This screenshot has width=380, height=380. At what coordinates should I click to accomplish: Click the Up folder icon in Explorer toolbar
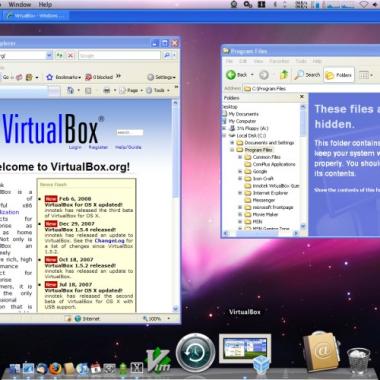point(284,75)
